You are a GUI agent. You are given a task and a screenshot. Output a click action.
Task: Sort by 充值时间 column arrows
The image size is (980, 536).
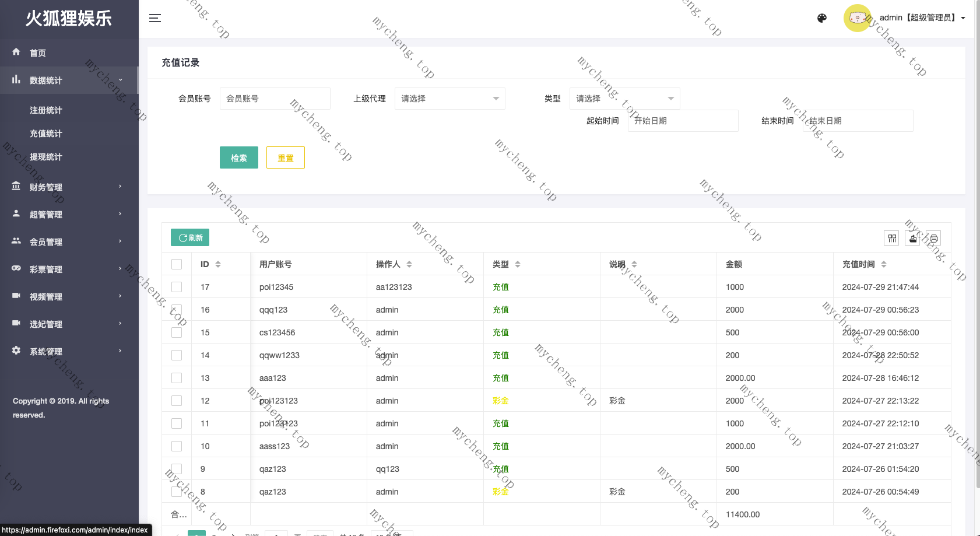(884, 264)
